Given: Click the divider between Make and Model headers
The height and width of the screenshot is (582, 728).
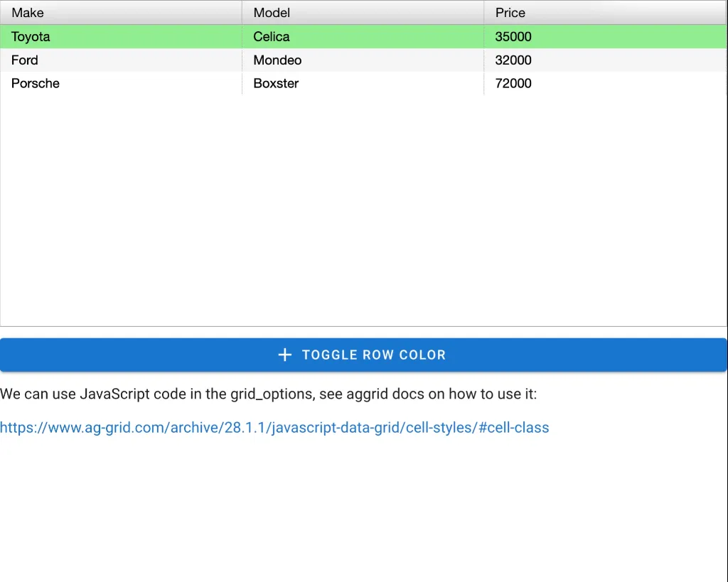Looking at the screenshot, I should coord(242,13).
